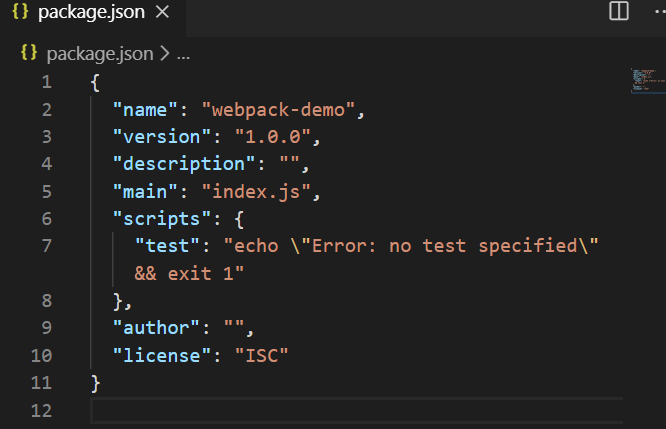
Task: Close the package.json tab
Action: tap(162, 12)
